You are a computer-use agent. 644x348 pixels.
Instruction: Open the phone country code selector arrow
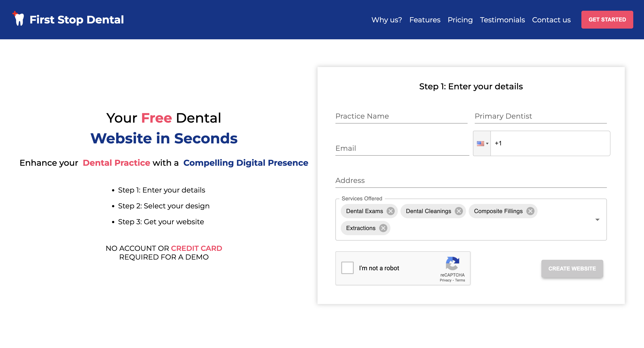pyautogui.click(x=487, y=144)
